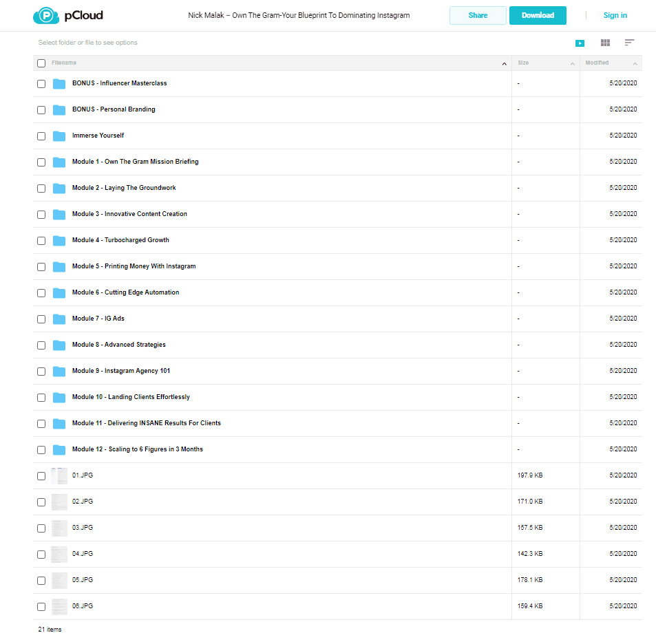Open Module 11 - Delivering INSANE Results folder

(147, 422)
